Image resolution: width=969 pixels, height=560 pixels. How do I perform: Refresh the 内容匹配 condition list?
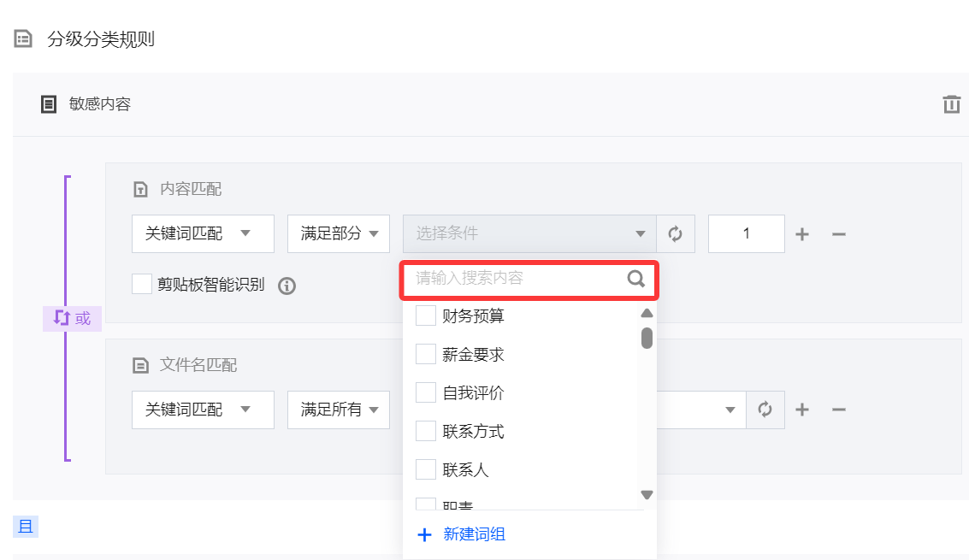click(676, 233)
